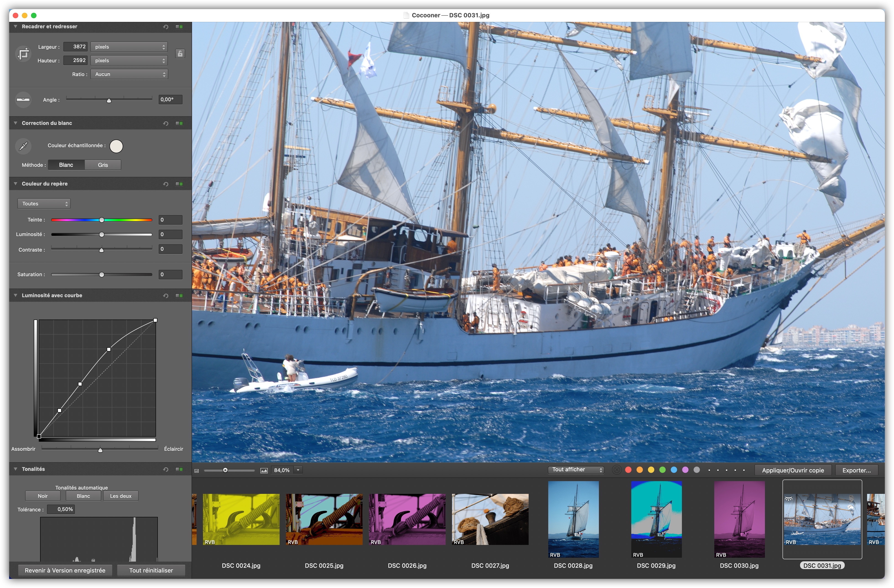Open the Tout afficher filter dropdown

[x=576, y=470]
